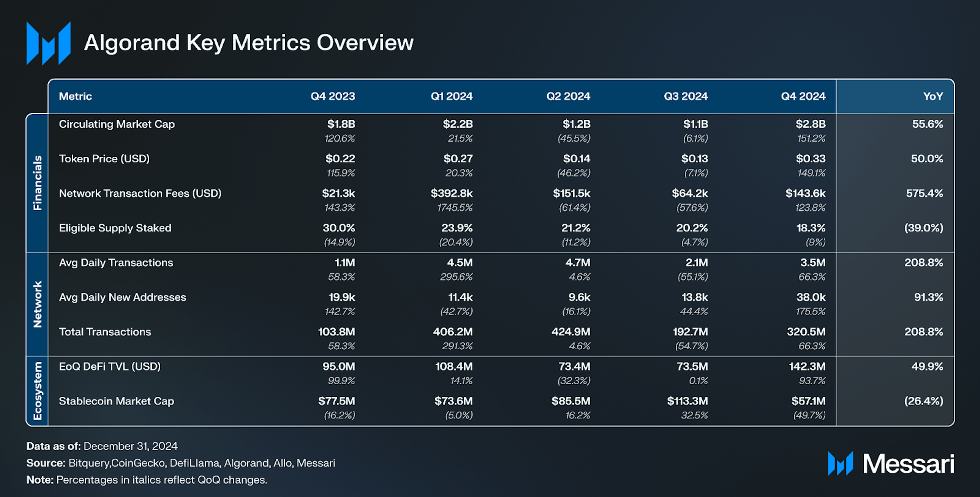Click the Q1 2024 column header
980x497 pixels.
451,96
